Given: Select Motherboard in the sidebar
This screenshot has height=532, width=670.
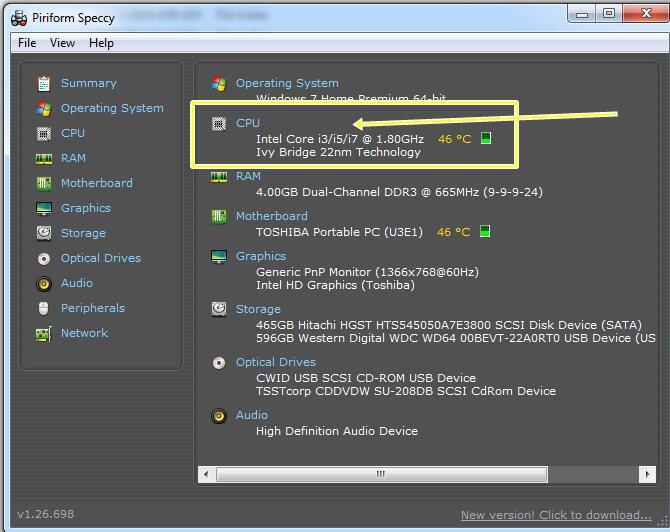Looking at the screenshot, I should tap(97, 183).
